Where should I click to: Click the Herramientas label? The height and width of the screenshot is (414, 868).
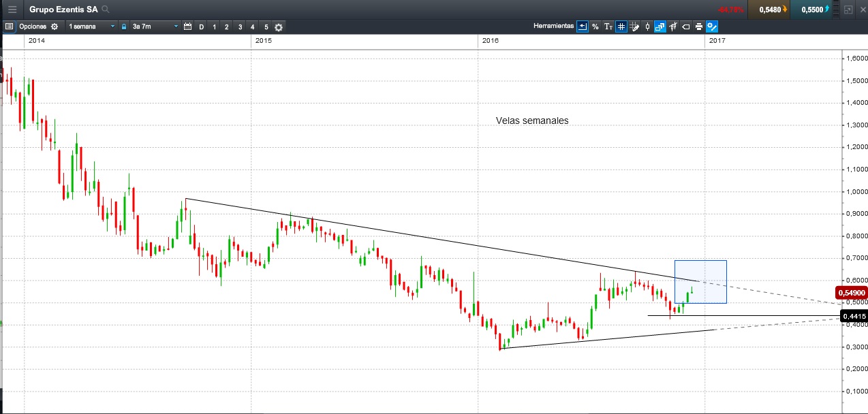pos(553,27)
